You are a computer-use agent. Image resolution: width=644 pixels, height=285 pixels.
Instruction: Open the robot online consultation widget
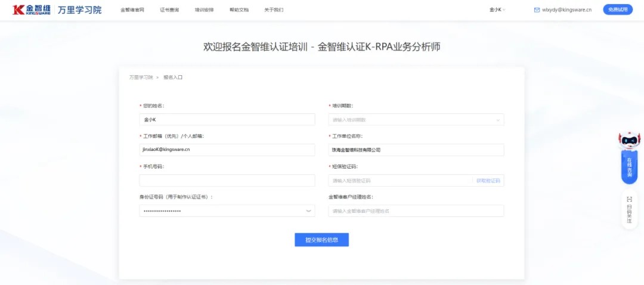tap(629, 141)
